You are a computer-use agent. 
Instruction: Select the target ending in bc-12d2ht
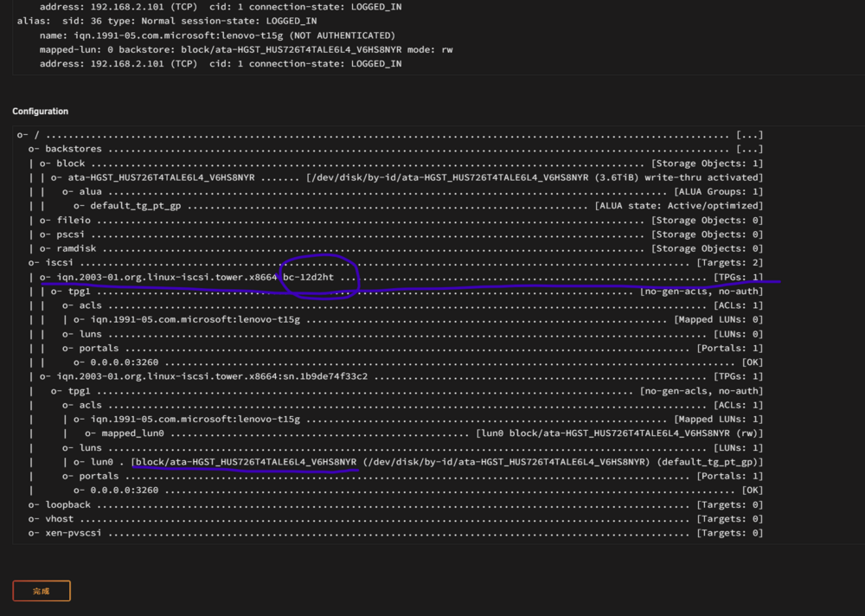coord(401,277)
